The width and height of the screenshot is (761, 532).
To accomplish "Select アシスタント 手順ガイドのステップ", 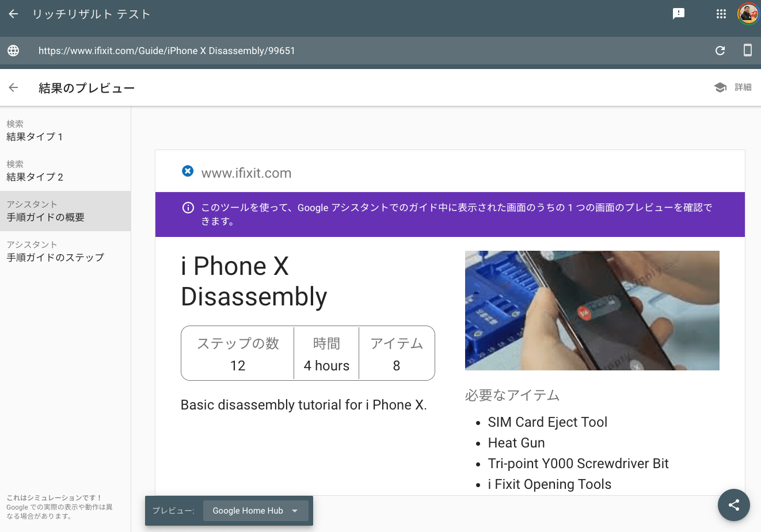I will click(x=65, y=251).
